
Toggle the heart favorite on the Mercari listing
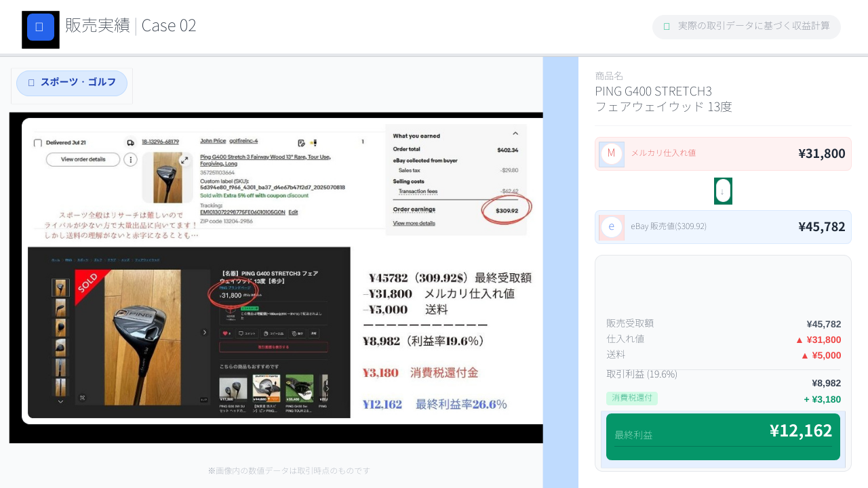(224, 333)
